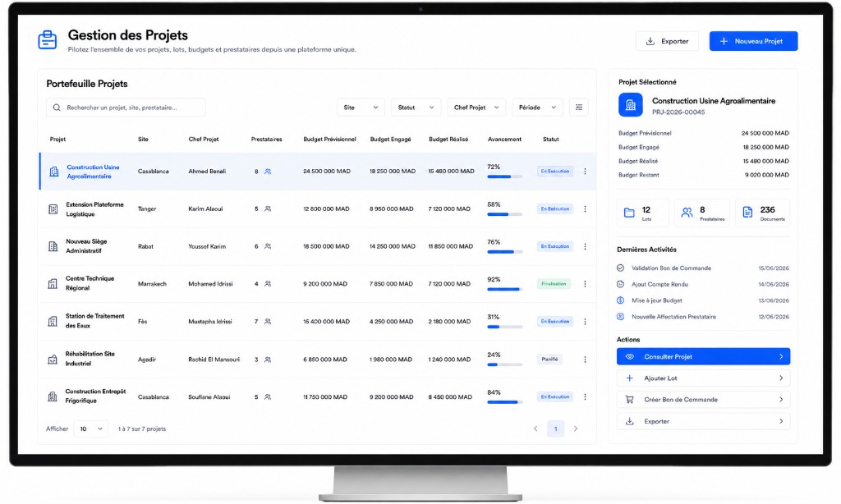Click the 31% progress bar

505,327
